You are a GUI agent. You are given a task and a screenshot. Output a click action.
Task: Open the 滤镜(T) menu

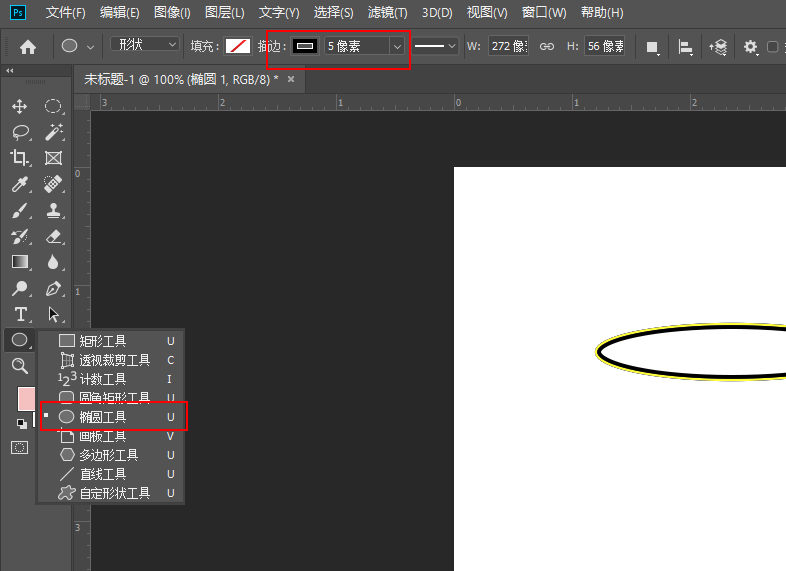coord(387,13)
